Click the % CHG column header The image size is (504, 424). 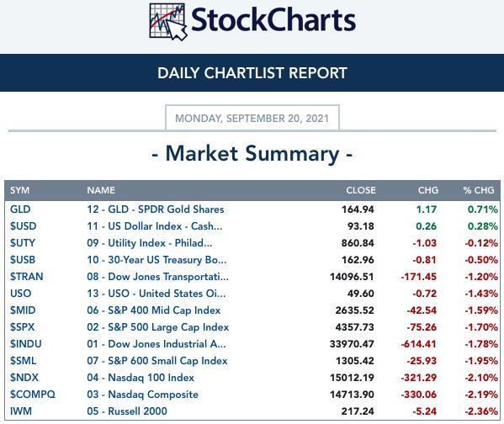[479, 190]
